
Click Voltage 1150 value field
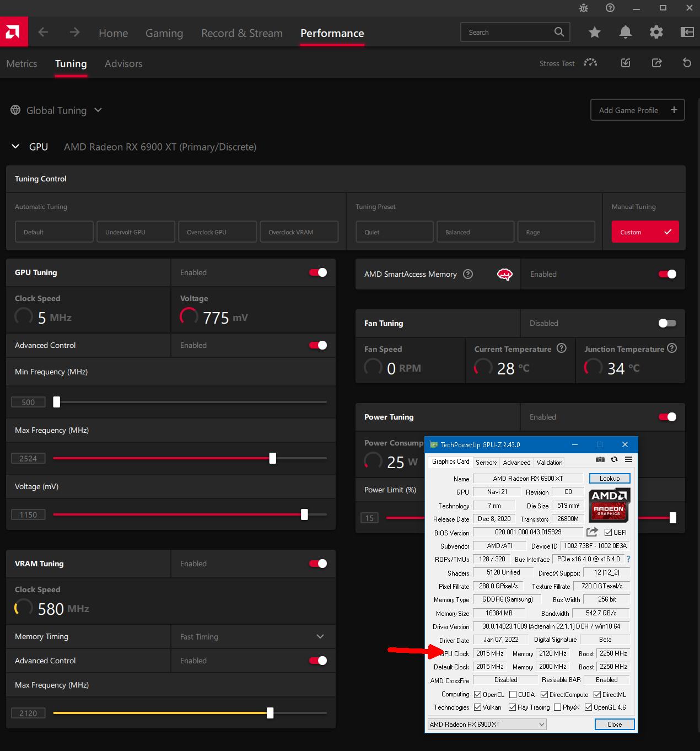point(28,514)
